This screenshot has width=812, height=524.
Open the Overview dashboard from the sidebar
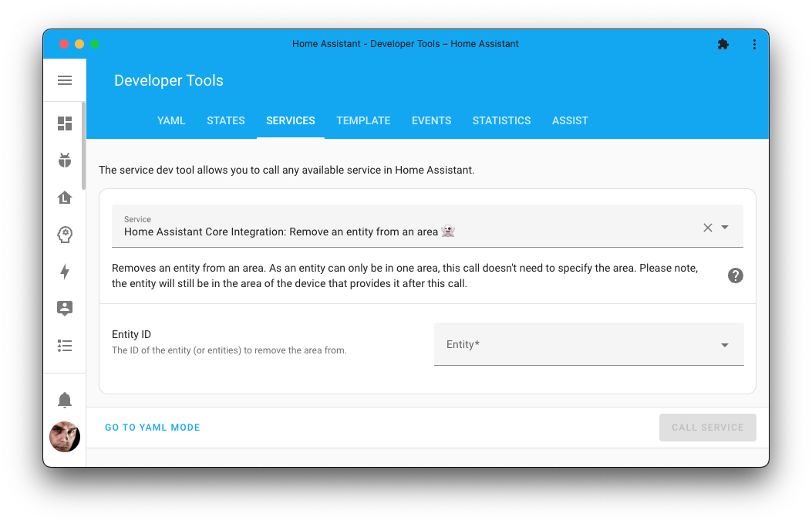click(x=65, y=123)
